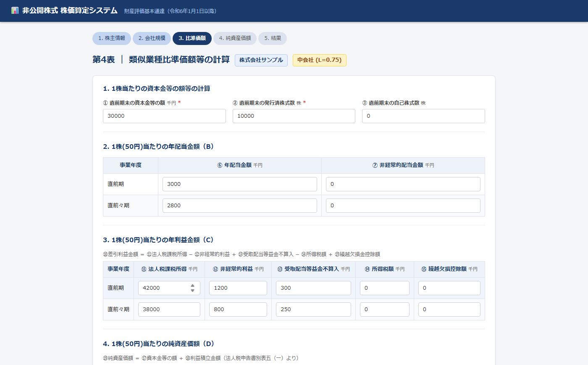Open step 2. 会社規模 tab
The height and width of the screenshot is (365, 588).
coord(152,38)
